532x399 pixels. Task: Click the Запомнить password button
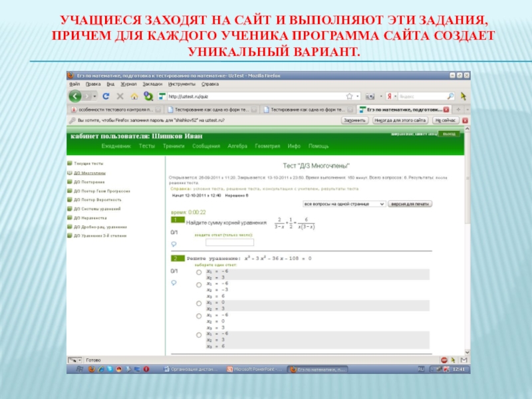(x=354, y=120)
